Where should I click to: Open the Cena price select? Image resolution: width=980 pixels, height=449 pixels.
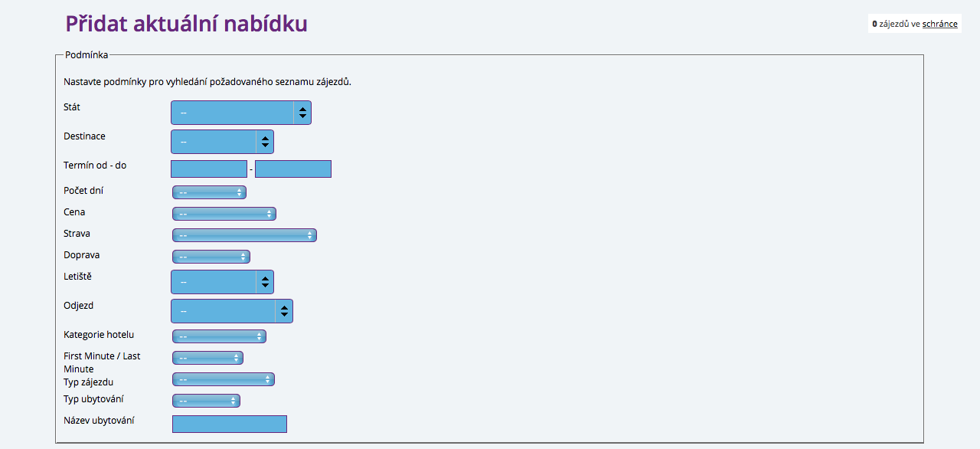coord(224,214)
